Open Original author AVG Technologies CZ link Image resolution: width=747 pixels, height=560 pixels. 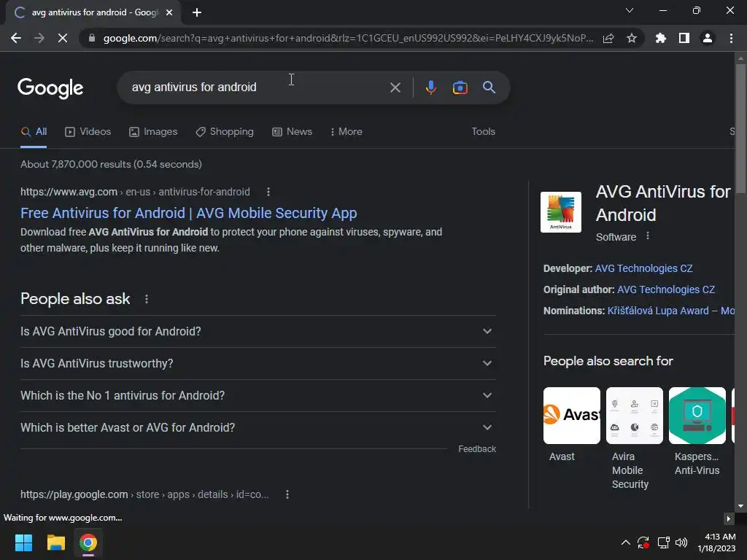tap(666, 289)
